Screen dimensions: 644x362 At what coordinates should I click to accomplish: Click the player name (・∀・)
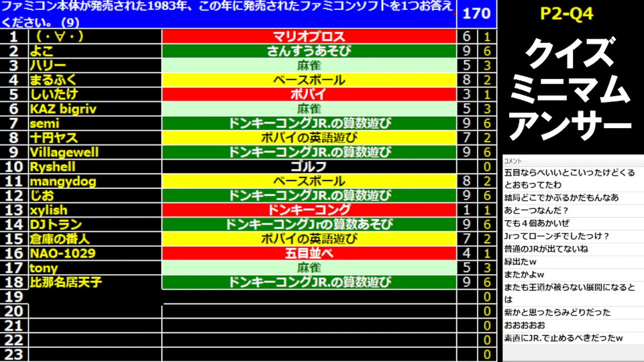click(60, 36)
